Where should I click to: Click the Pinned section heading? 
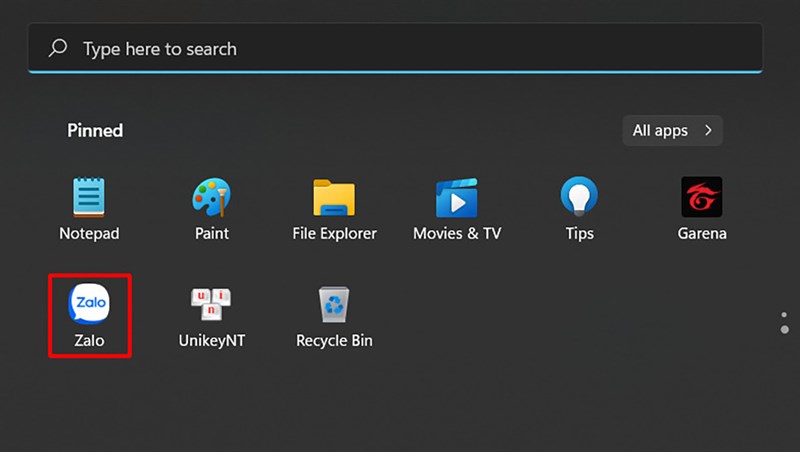pos(95,130)
